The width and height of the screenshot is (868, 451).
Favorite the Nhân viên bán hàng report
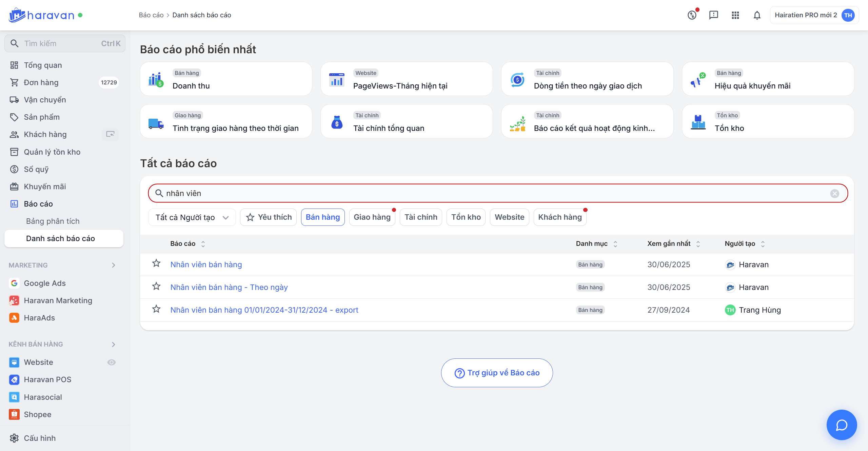tap(156, 263)
